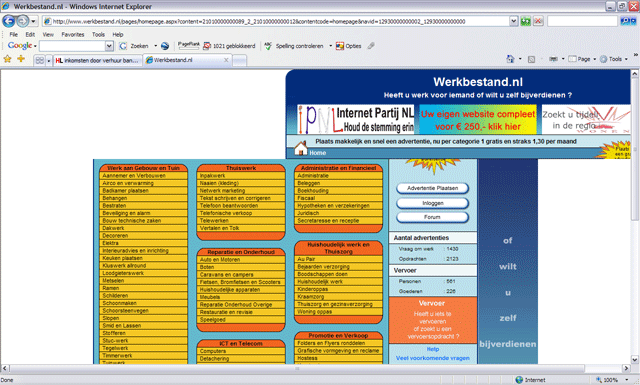Click the green Refresh page icon
Viewport: 640px width, 385px height.
525,21
